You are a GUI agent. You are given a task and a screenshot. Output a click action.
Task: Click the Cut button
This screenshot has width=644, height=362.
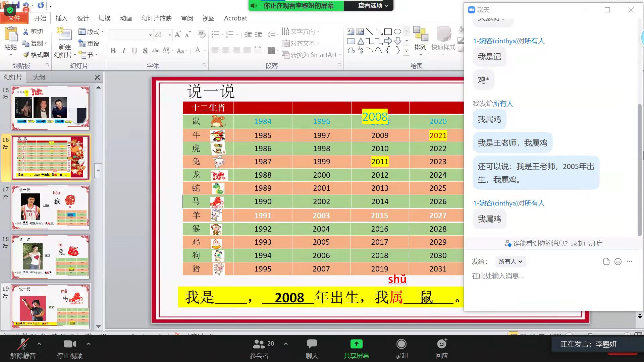tap(33, 32)
